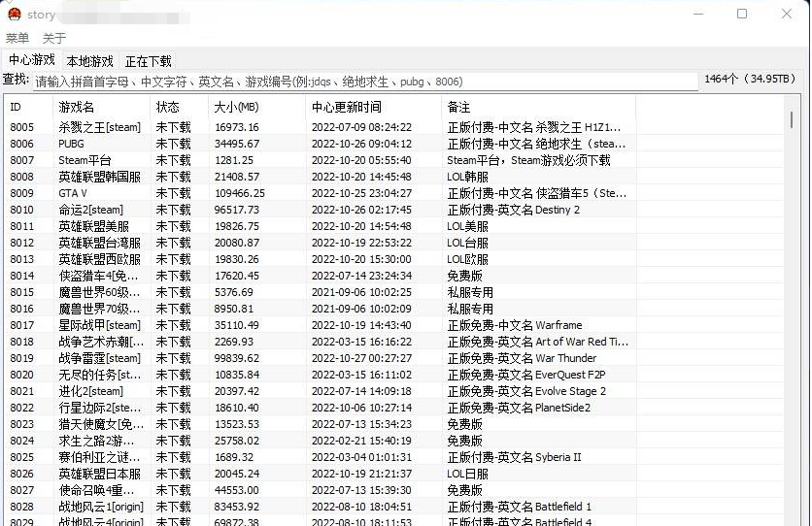Screen dimensions: 812x526
Task: Sort by the 状态 column header
Action: pyautogui.click(x=179, y=107)
